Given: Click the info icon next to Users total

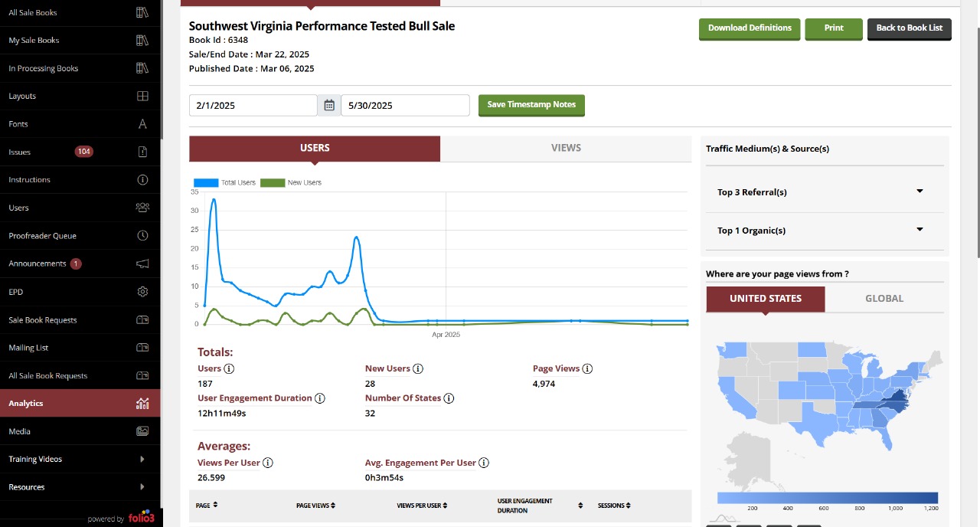Looking at the screenshot, I should tap(229, 368).
